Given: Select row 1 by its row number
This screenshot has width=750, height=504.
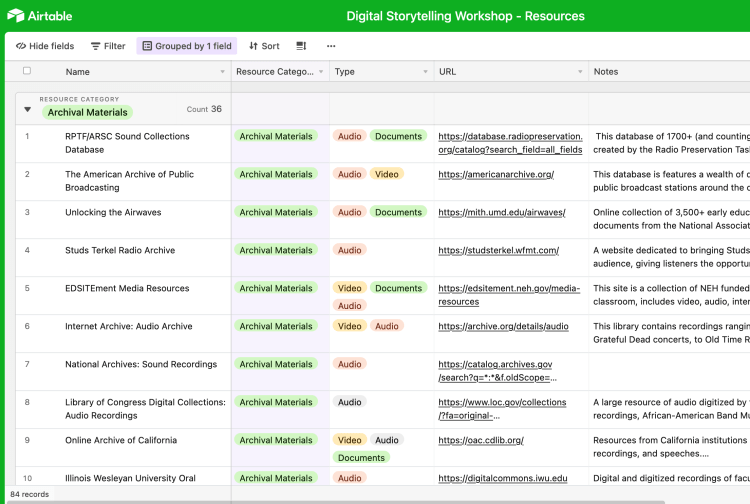Looking at the screenshot, I should coord(27,136).
